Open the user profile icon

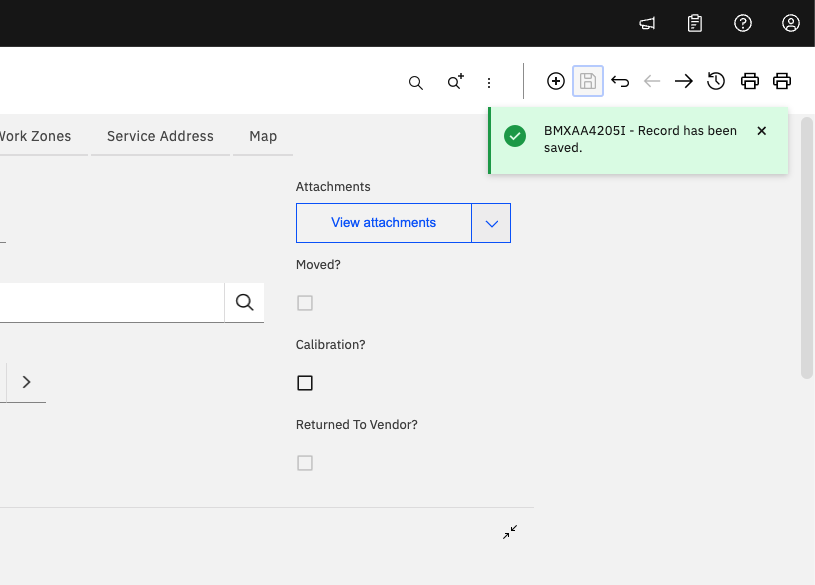(x=791, y=23)
